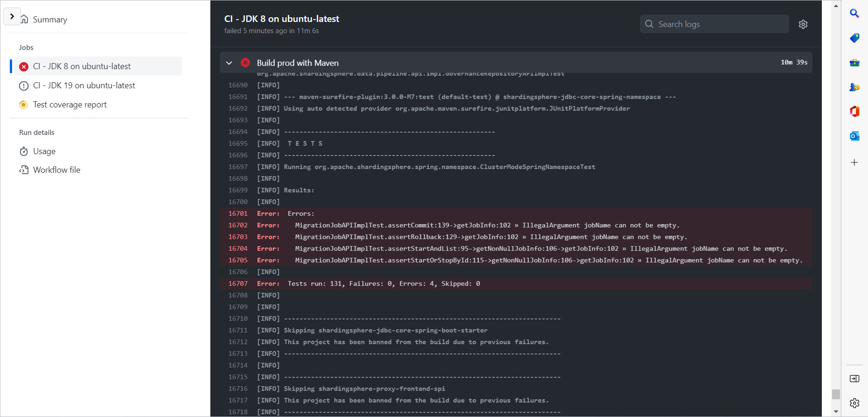Open browser sidebar Tools briefcase icon
868x417 pixels.
pos(854,63)
